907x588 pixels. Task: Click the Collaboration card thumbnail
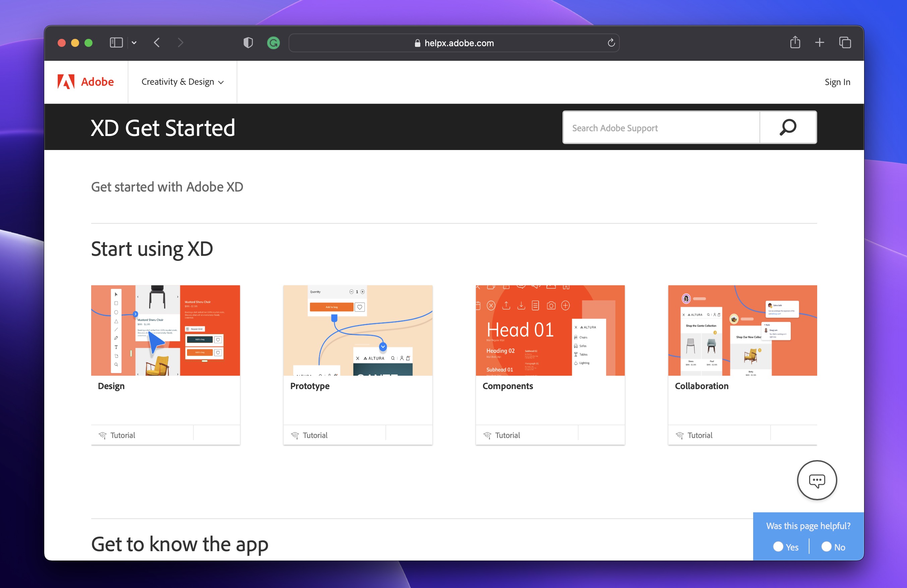tap(742, 330)
